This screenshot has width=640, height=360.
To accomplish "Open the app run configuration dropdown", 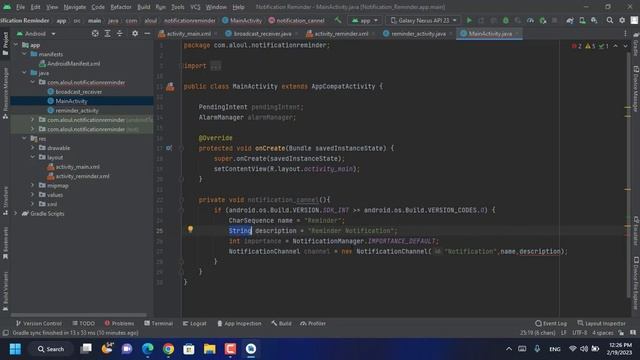I will (x=364, y=20).
